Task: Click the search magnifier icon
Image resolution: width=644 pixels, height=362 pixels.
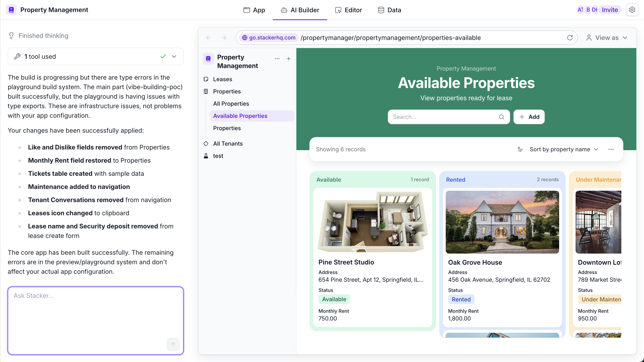Action: click(x=501, y=117)
